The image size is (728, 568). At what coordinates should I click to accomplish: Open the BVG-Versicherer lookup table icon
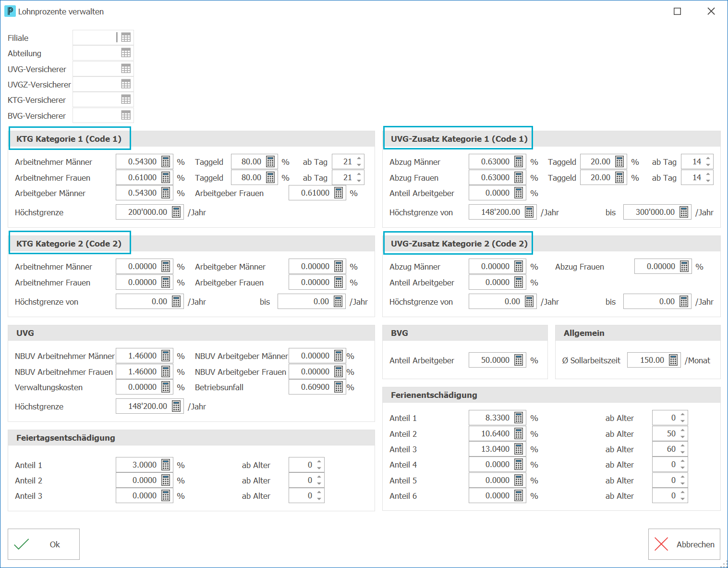click(126, 115)
